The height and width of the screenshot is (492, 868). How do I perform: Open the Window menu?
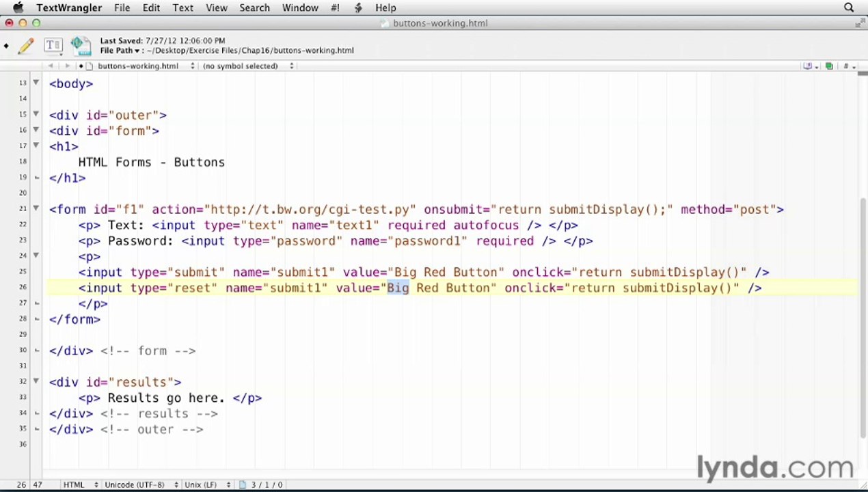pos(300,8)
